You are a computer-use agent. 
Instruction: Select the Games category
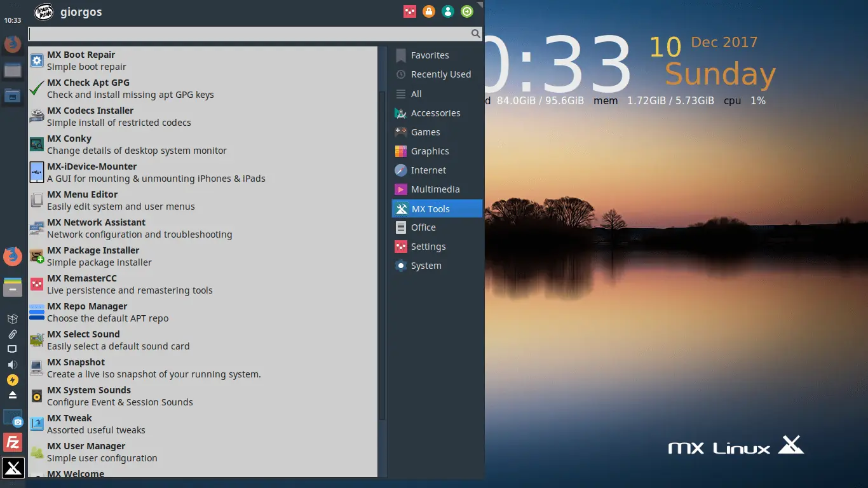click(x=437, y=132)
